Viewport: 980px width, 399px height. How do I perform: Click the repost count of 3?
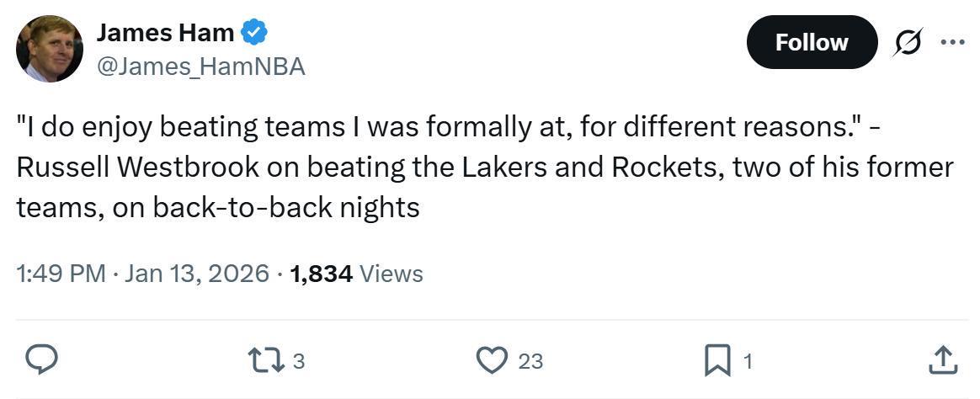[x=298, y=361]
